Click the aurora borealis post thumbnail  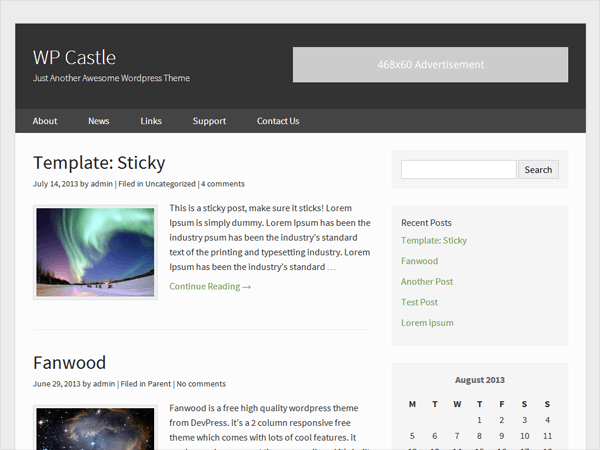(95, 252)
